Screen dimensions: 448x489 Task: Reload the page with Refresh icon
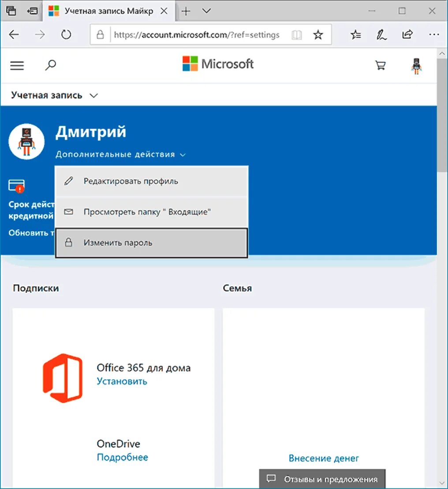tap(66, 34)
